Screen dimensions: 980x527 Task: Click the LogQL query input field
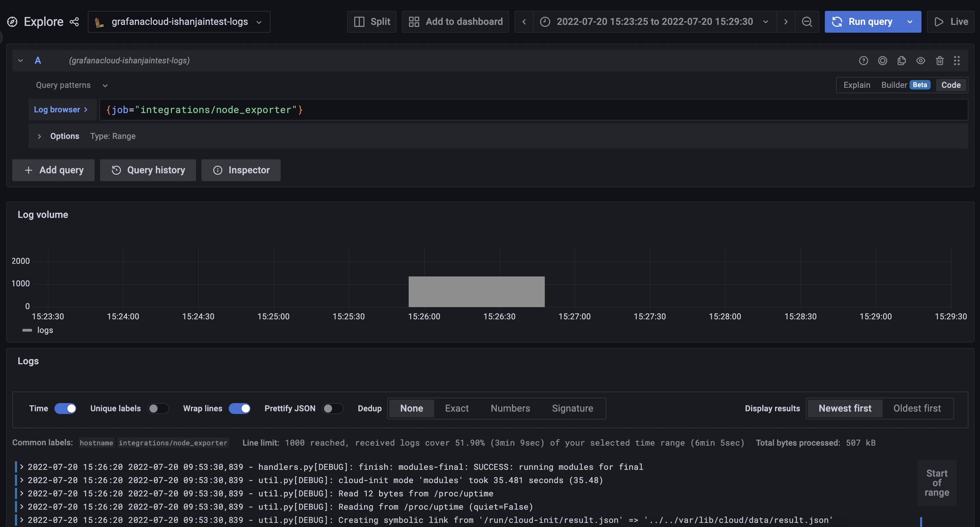(533, 110)
